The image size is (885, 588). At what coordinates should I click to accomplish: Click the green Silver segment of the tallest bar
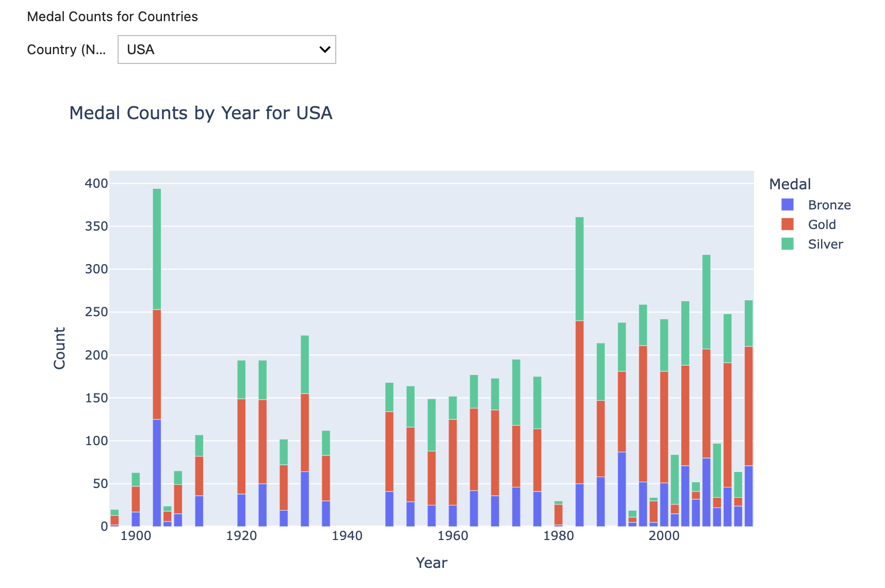click(x=157, y=249)
